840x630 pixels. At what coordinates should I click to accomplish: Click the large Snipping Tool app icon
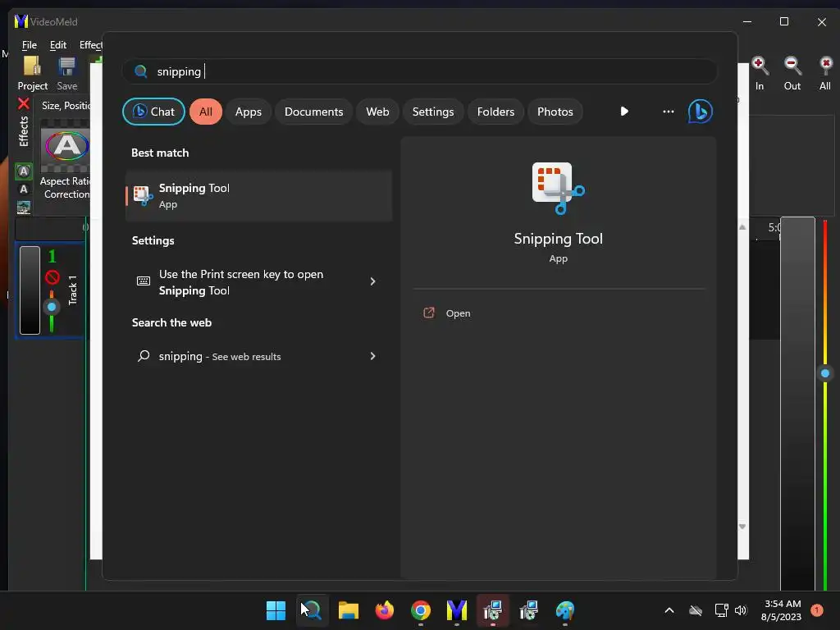point(558,188)
